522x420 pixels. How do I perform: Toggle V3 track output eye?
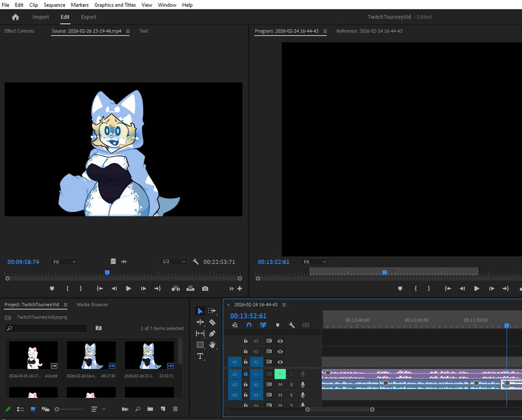pos(280,341)
